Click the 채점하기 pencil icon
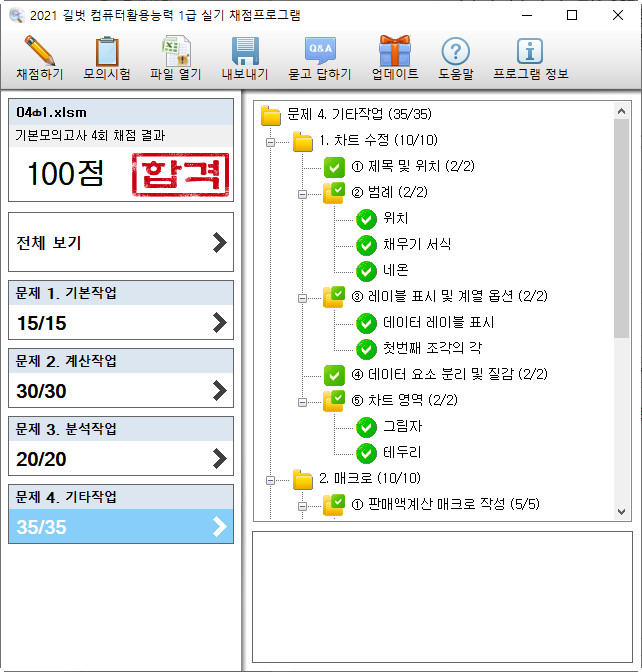Screen dimensions: 642x672 pyautogui.click(x=39, y=51)
